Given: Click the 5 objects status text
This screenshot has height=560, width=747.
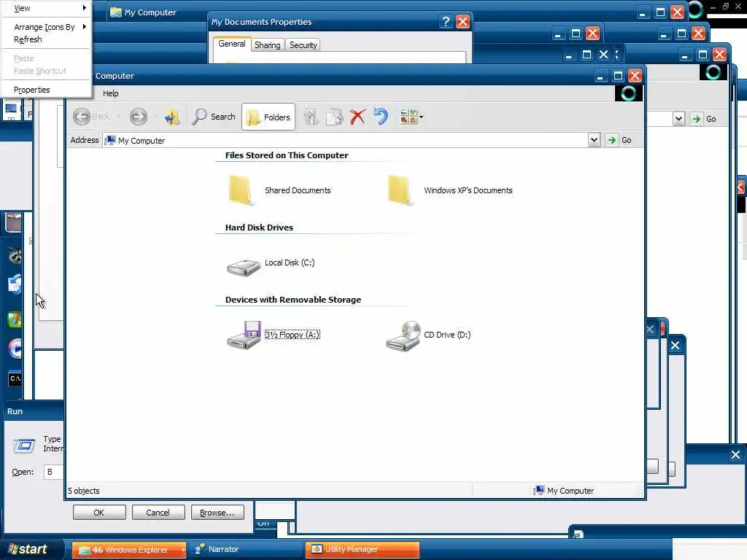Looking at the screenshot, I should click(84, 491).
